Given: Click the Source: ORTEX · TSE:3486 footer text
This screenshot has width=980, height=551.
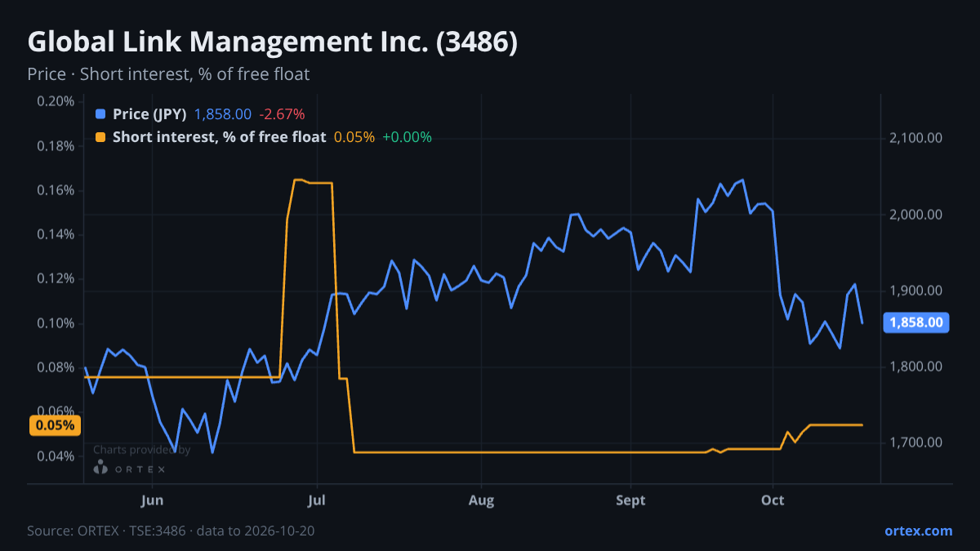Looking at the screenshot, I should 171,531.
